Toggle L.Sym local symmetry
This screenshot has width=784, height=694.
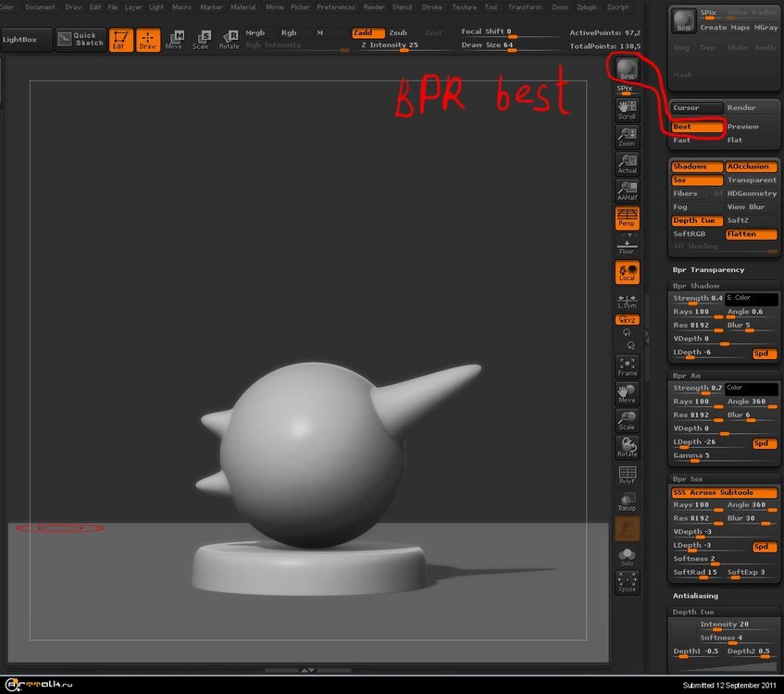click(x=627, y=302)
